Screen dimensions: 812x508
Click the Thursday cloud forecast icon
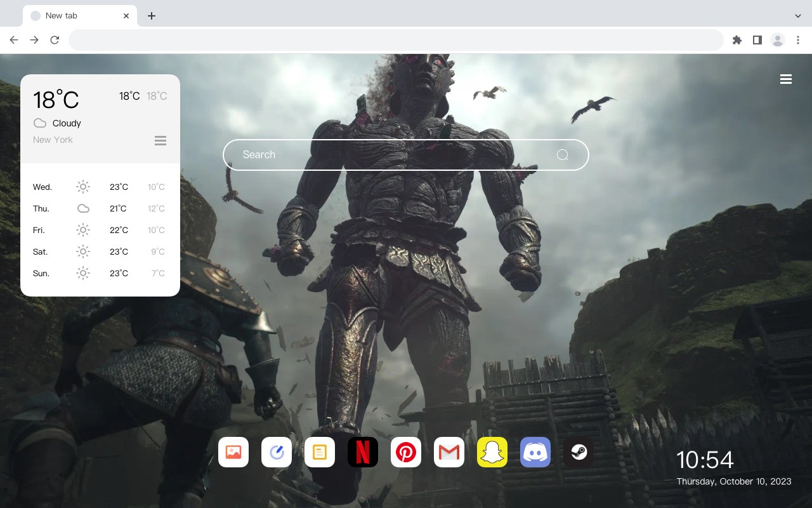[x=83, y=208]
